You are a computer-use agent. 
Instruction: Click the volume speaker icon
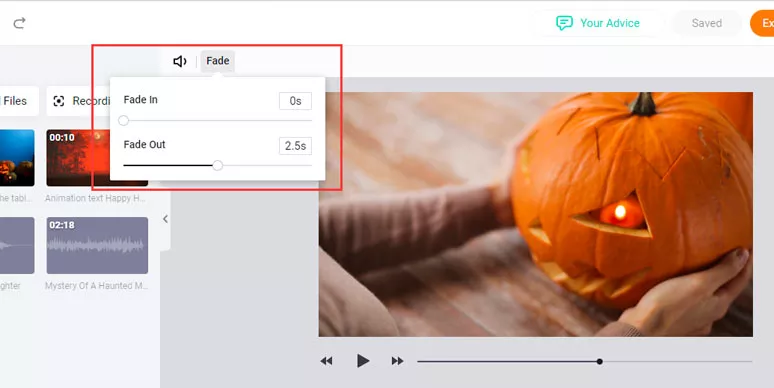point(180,61)
